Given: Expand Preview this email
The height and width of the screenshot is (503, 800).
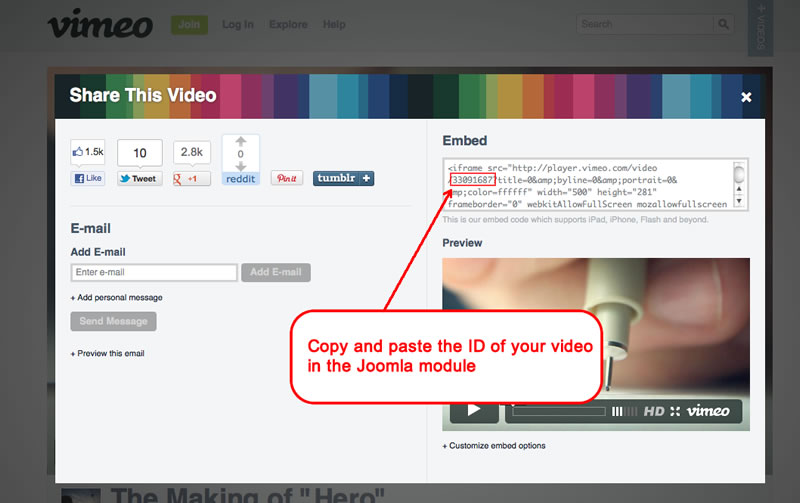Looking at the screenshot, I should click(110, 353).
